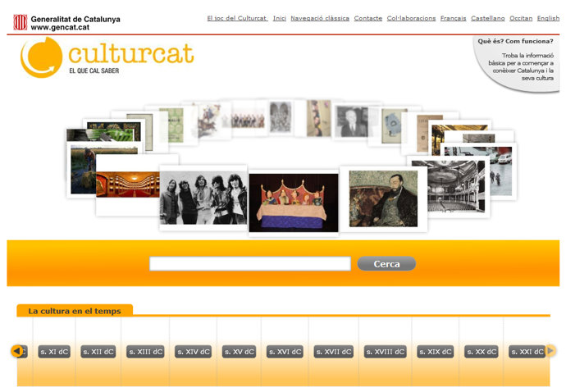Select century 's. XV dC'
The image size is (566, 392).
click(x=239, y=352)
